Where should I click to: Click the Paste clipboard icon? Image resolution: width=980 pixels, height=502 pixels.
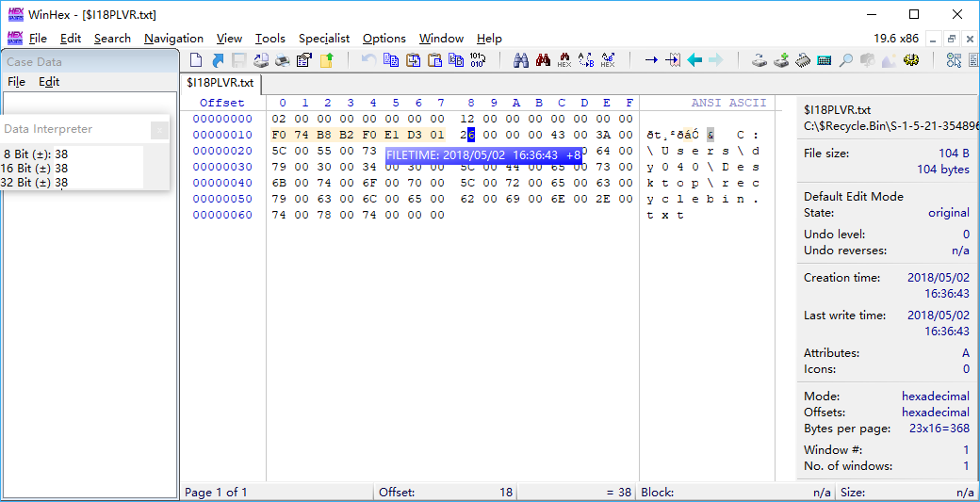pyautogui.click(x=435, y=60)
